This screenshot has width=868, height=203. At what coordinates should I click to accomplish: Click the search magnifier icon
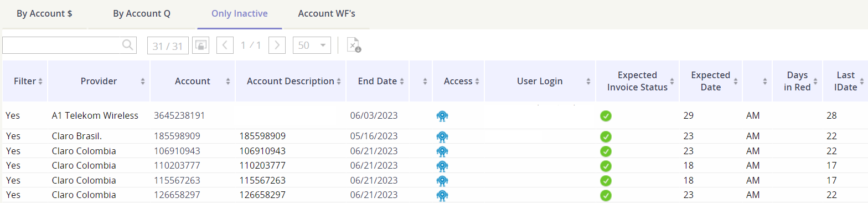127,45
